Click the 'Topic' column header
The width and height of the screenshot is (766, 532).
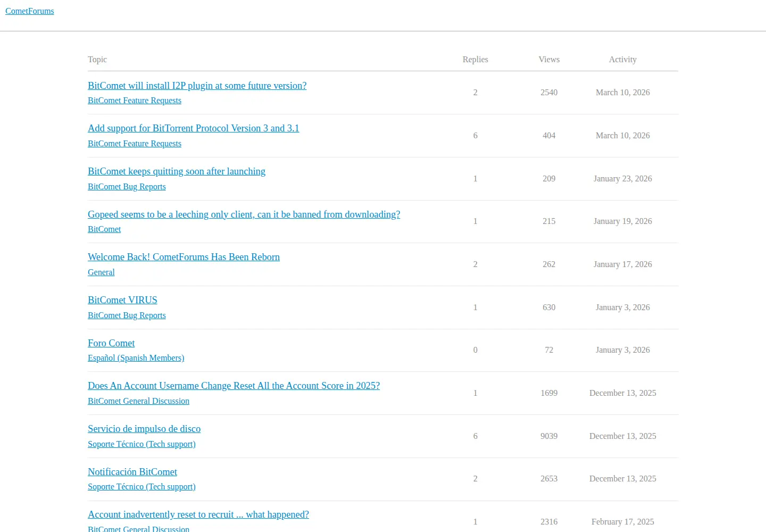click(x=97, y=60)
